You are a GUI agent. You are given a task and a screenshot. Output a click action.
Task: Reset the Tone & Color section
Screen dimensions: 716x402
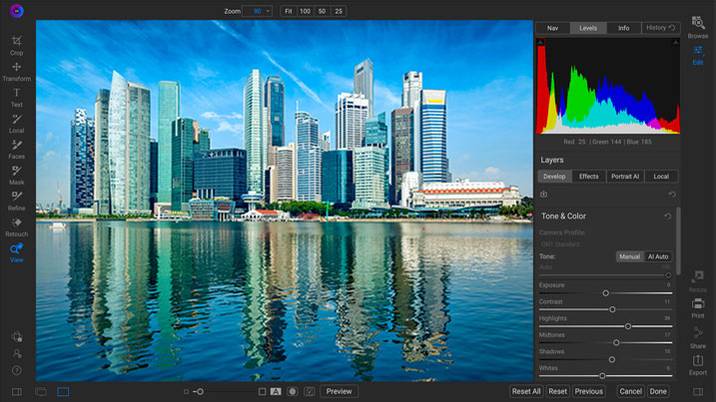pos(668,216)
